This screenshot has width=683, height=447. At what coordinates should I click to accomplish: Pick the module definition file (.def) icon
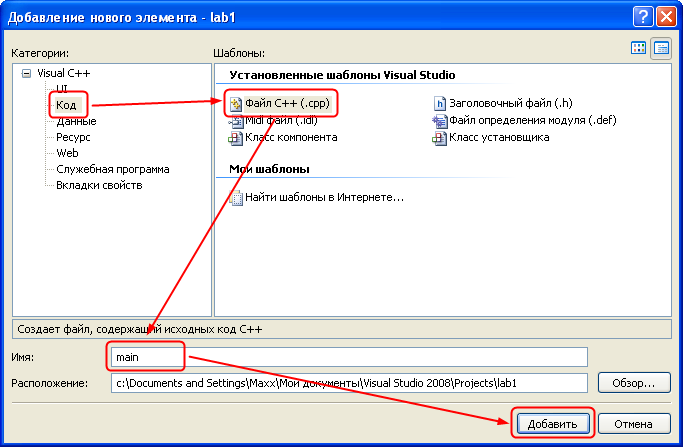click(x=440, y=121)
